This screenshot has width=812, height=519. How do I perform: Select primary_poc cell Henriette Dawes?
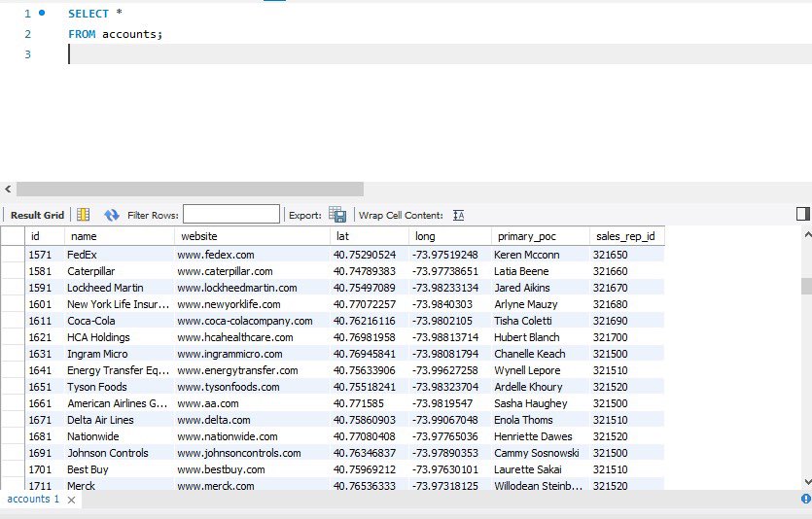(541, 436)
